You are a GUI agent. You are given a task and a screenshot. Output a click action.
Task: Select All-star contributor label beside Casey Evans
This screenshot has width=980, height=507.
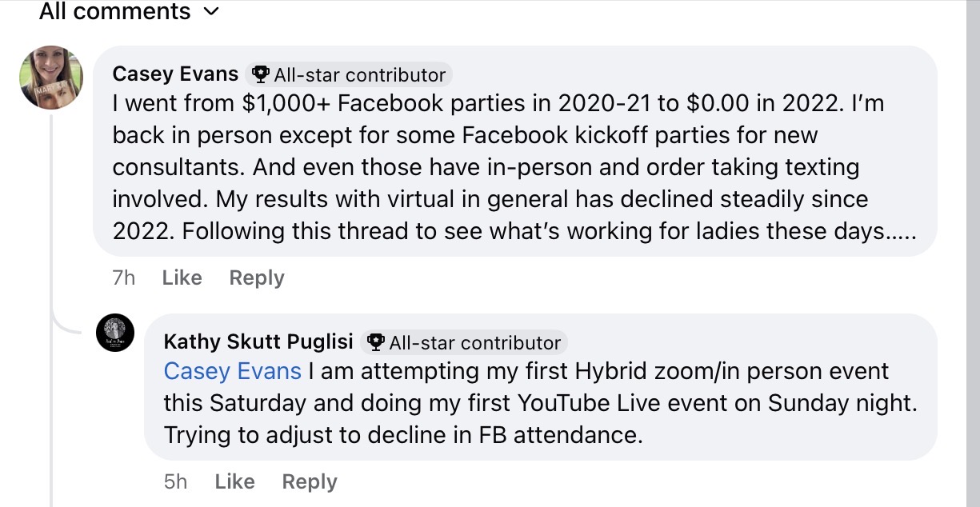(359, 75)
